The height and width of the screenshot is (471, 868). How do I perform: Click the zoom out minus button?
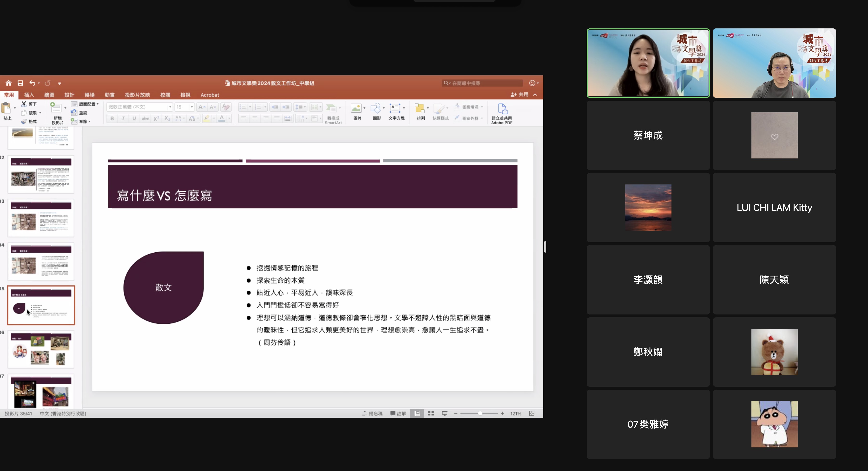click(456, 413)
